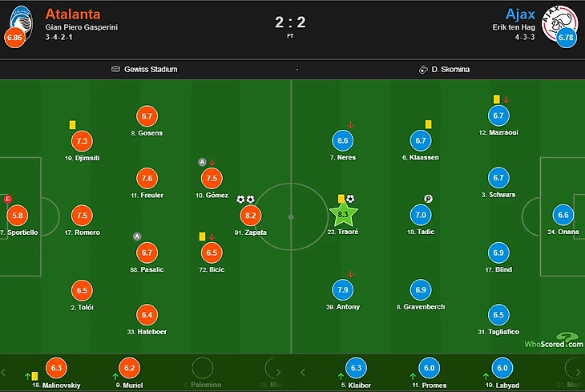Screen dimensions: 585x392
Task: Click the referee whistle icon beside D. Skomina
Action: pos(423,70)
